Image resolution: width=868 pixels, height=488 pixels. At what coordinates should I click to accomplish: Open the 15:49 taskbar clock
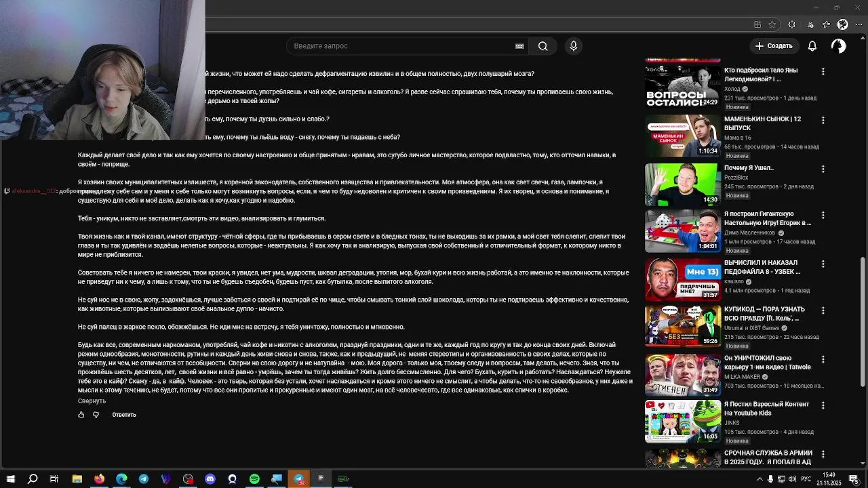pos(829,479)
